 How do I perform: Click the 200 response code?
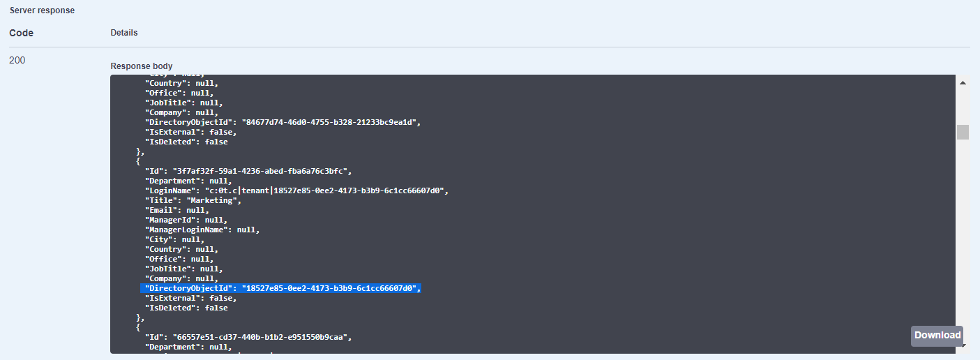point(17,61)
